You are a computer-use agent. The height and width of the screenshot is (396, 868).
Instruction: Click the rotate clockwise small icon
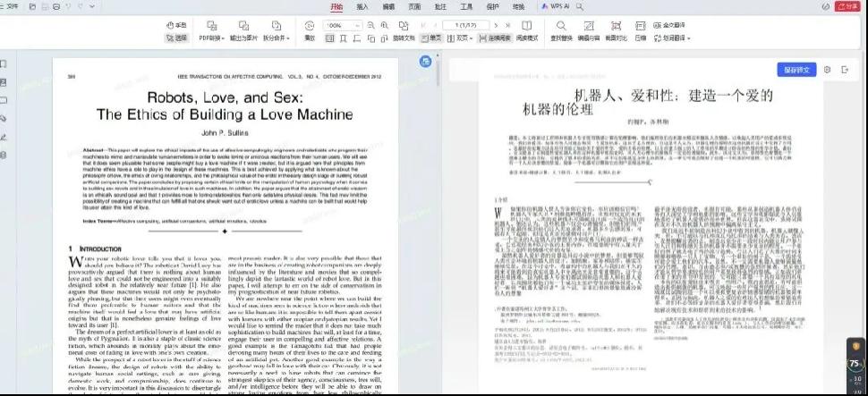pos(384,38)
